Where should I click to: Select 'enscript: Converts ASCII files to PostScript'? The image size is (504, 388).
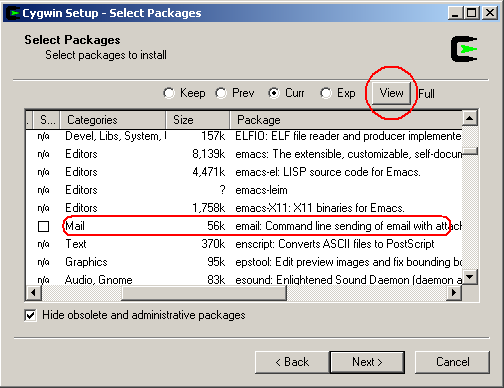pos(335,244)
